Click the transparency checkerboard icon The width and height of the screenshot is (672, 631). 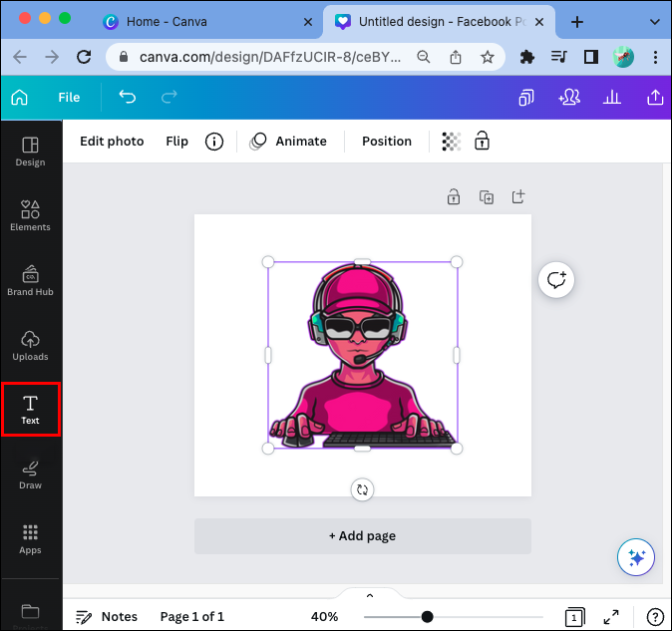[451, 141]
